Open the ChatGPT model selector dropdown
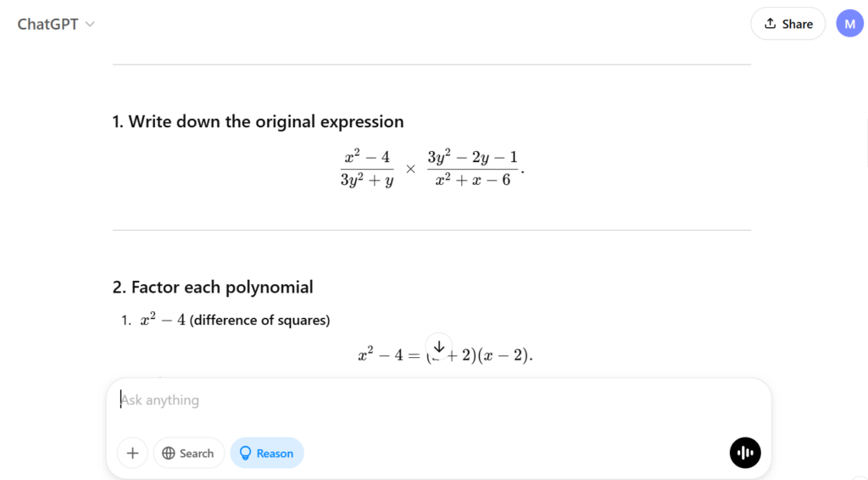 tap(56, 24)
